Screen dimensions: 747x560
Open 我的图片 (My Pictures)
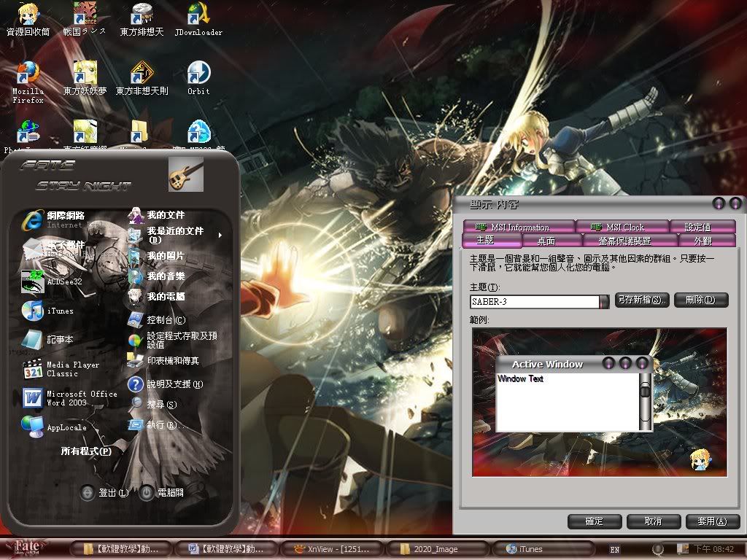point(158,256)
